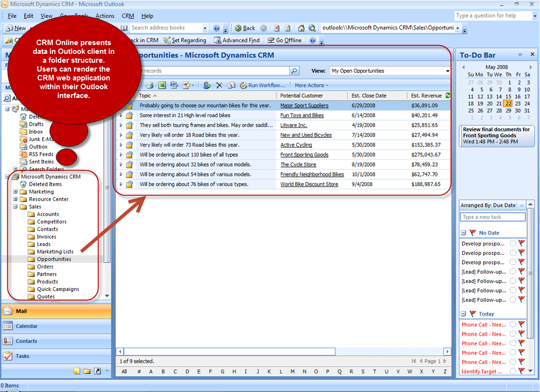Screen dimensions: 540x392
Task: Open the File menu
Action: click(12, 16)
